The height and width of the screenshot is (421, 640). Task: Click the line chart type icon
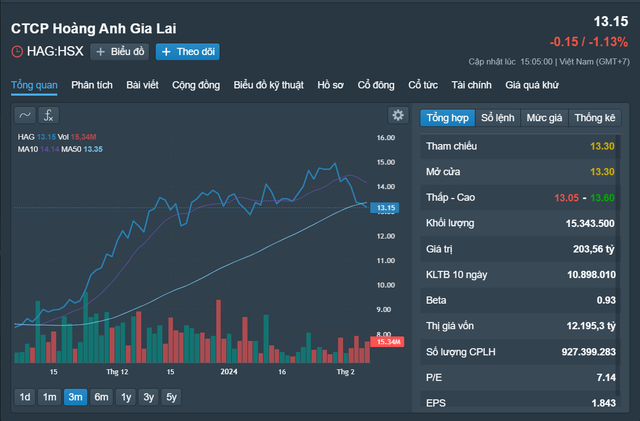click(25, 115)
